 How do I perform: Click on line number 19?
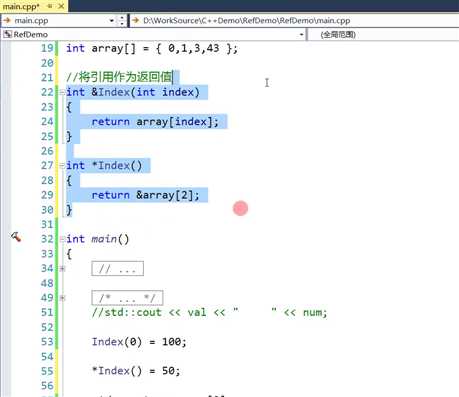[x=47, y=48]
